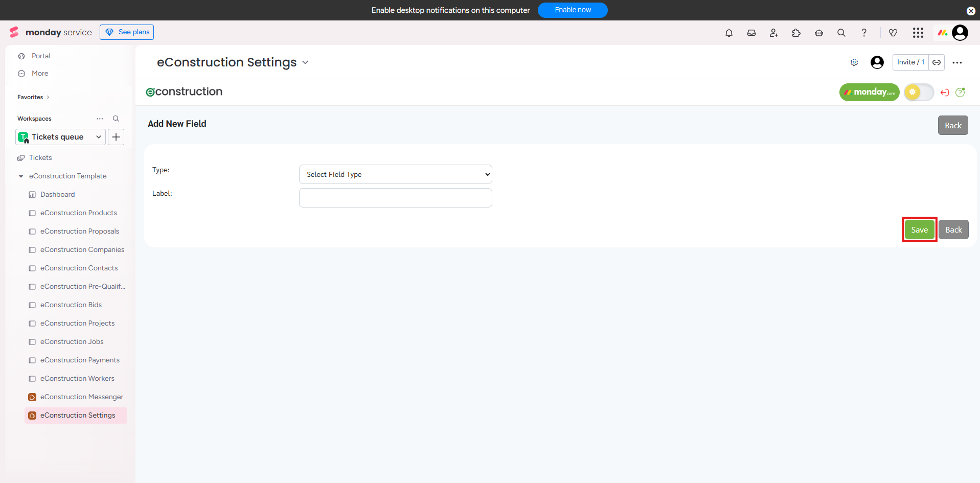The width and height of the screenshot is (980, 483).
Task: Open the eConstruction Settings title dropdown
Action: click(x=305, y=62)
